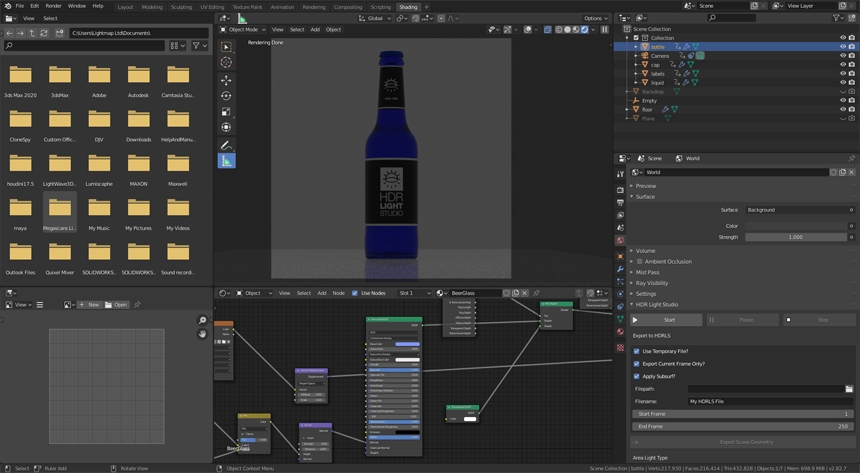Expand the Volume panel

coord(645,251)
